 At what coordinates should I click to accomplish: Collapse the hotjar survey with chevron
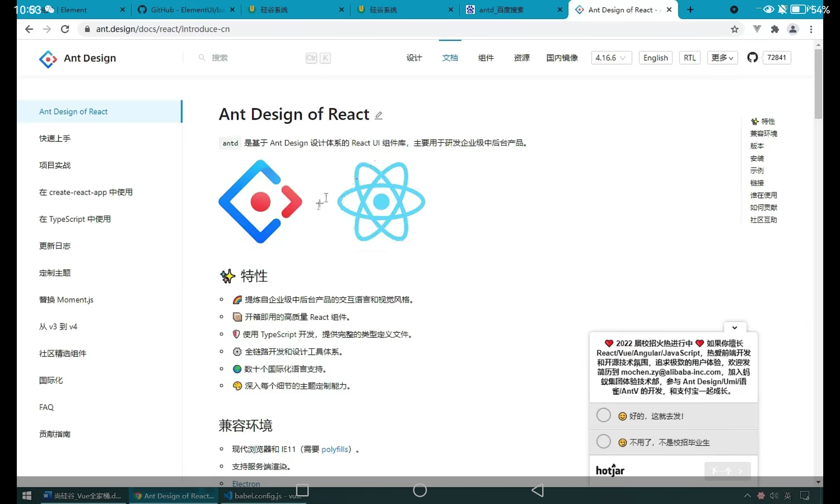735,328
